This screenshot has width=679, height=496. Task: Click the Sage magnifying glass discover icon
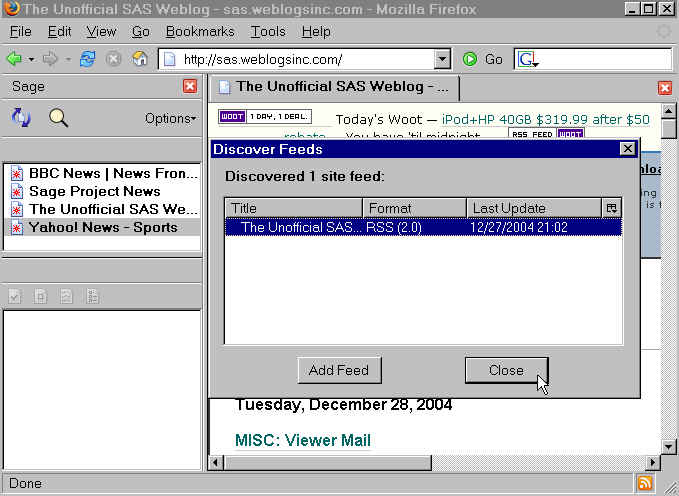(59, 118)
